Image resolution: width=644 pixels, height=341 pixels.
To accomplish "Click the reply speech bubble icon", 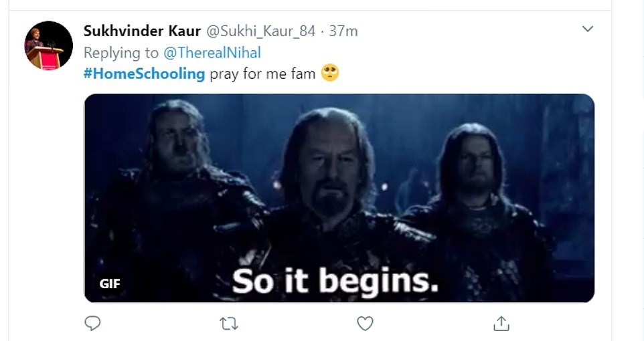I will coord(92,324).
